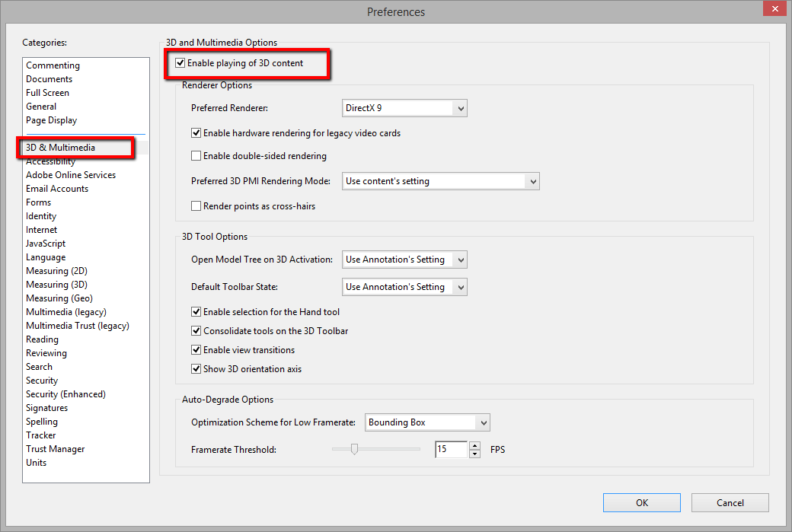The height and width of the screenshot is (532, 792).
Task: Click inside the FPS value input field
Action: click(x=450, y=449)
